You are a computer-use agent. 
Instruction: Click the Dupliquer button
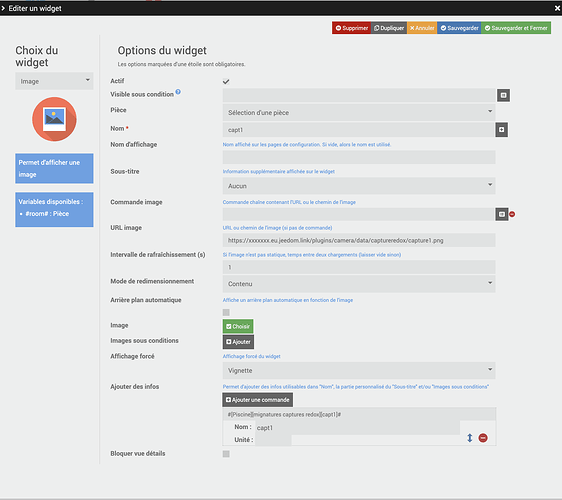tap(389, 28)
